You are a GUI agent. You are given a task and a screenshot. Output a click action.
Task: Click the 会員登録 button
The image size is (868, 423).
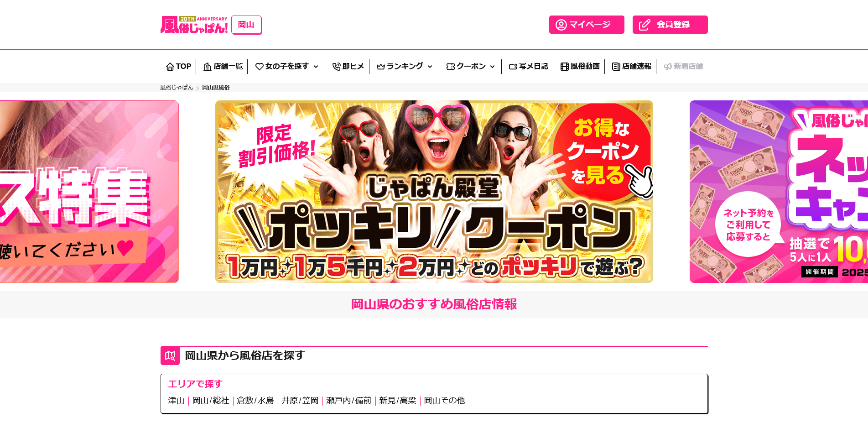670,25
